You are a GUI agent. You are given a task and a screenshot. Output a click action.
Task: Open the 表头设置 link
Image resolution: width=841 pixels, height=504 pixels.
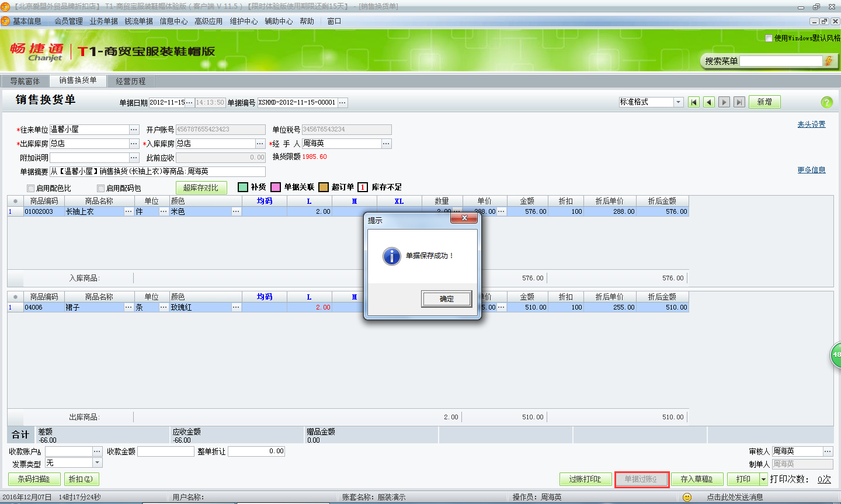[x=812, y=124]
